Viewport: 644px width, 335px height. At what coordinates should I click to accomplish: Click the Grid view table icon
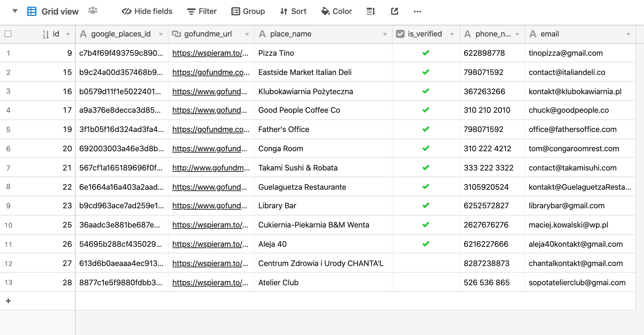[32, 11]
